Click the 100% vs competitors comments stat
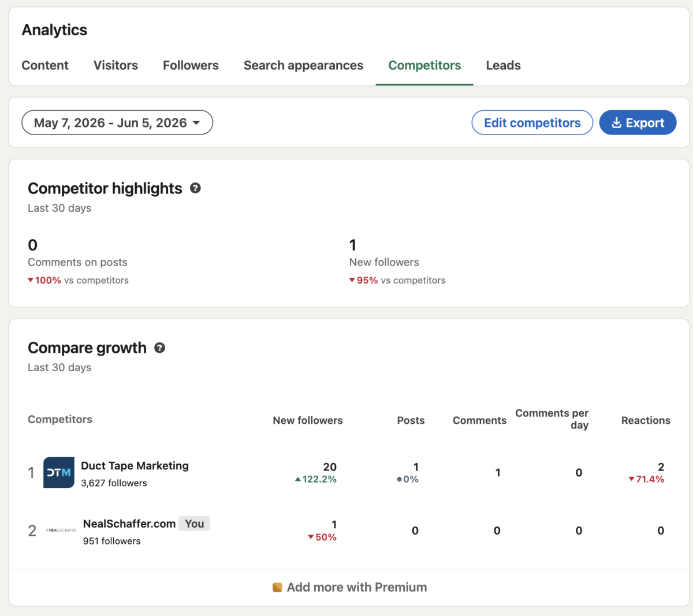Viewport: 693px width, 616px height. (78, 280)
